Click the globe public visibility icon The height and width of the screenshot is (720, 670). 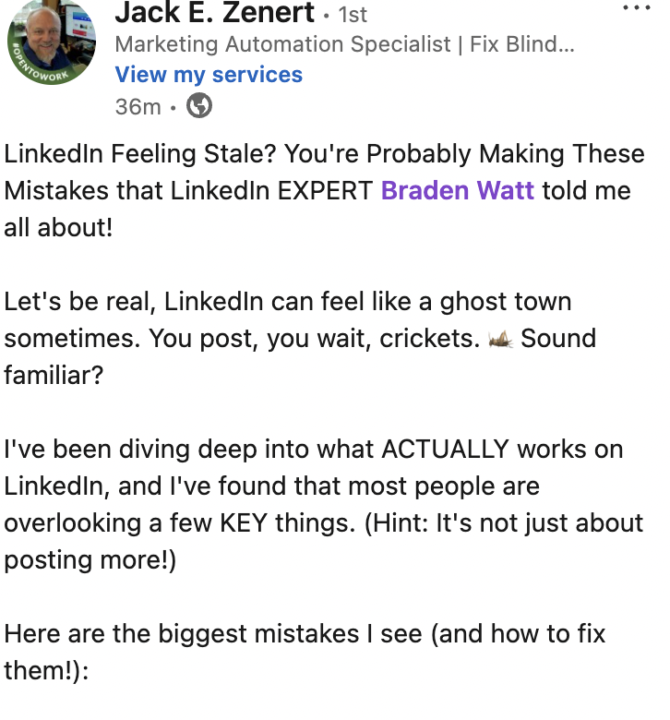click(x=200, y=106)
